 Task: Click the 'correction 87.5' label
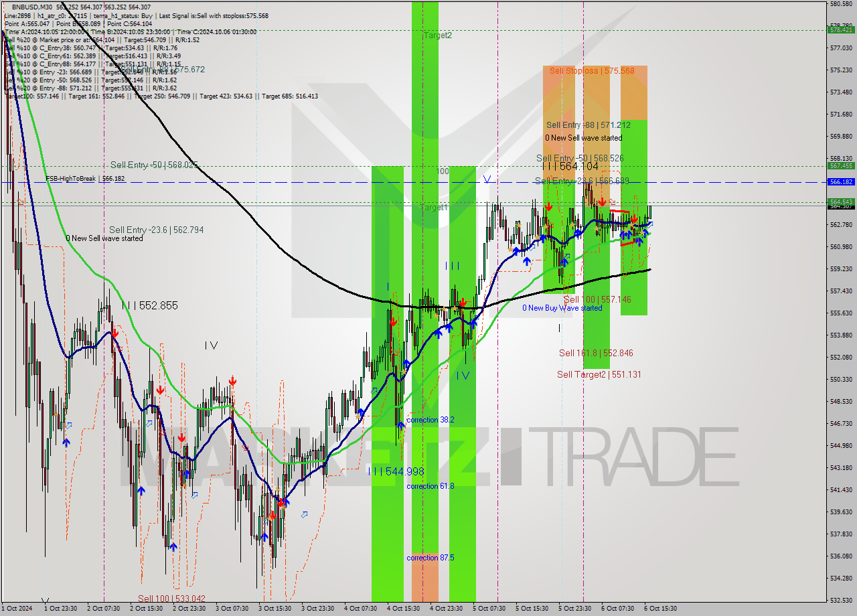(431, 557)
